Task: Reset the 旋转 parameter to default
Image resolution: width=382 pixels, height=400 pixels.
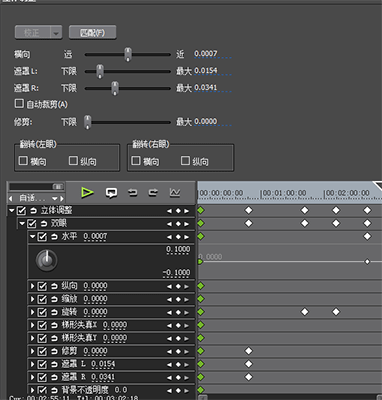Action: pos(54,312)
